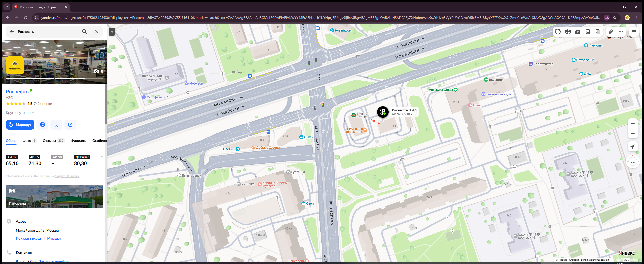Expand the Круглосуточно opening hours

click(20, 113)
